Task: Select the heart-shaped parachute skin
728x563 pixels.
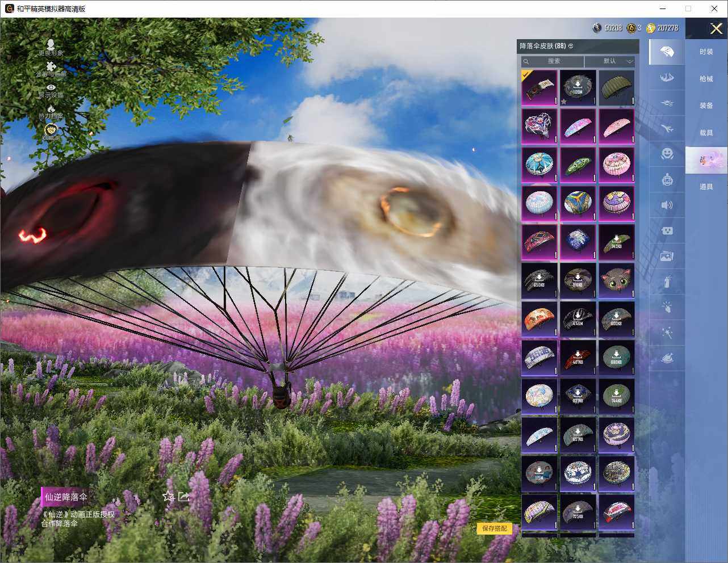Action: [x=539, y=126]
